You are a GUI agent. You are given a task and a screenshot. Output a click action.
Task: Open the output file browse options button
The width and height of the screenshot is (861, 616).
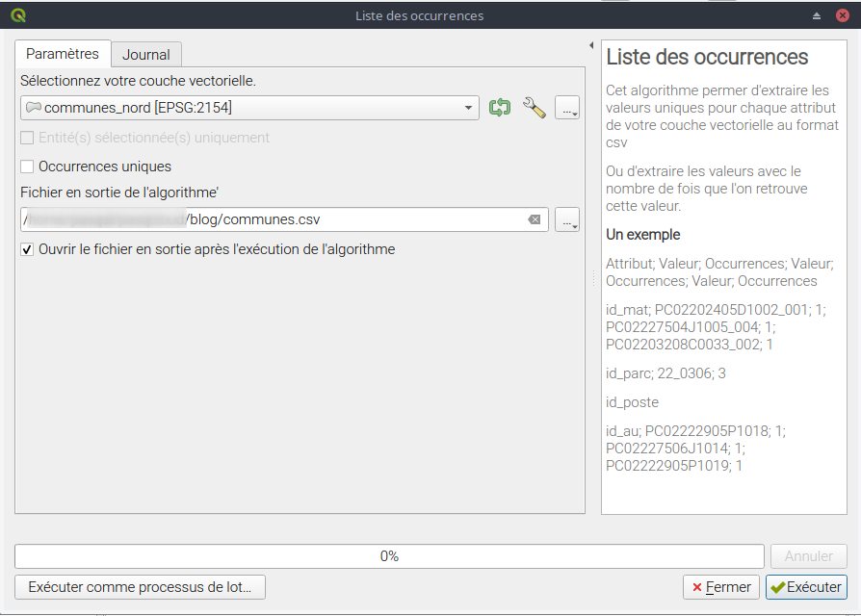567,220
